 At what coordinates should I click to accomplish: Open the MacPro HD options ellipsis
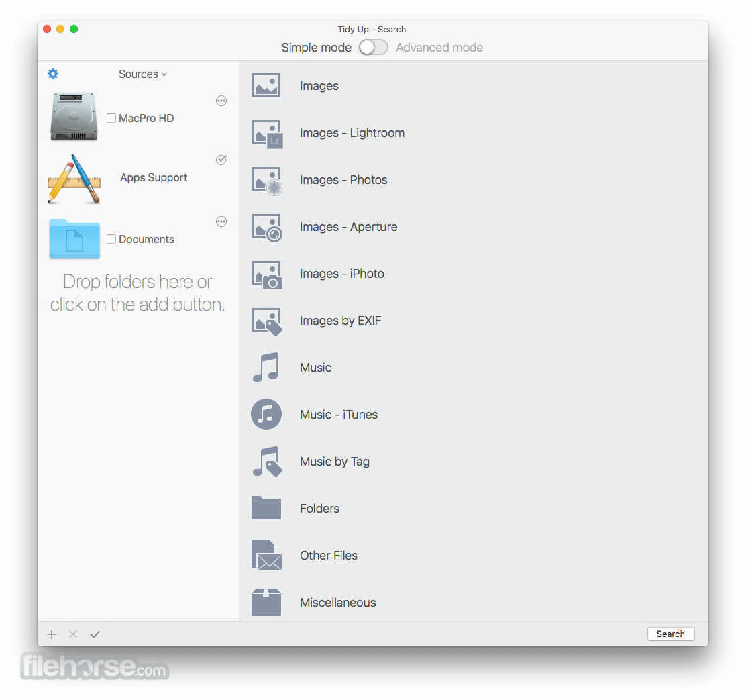pos(221,101)
